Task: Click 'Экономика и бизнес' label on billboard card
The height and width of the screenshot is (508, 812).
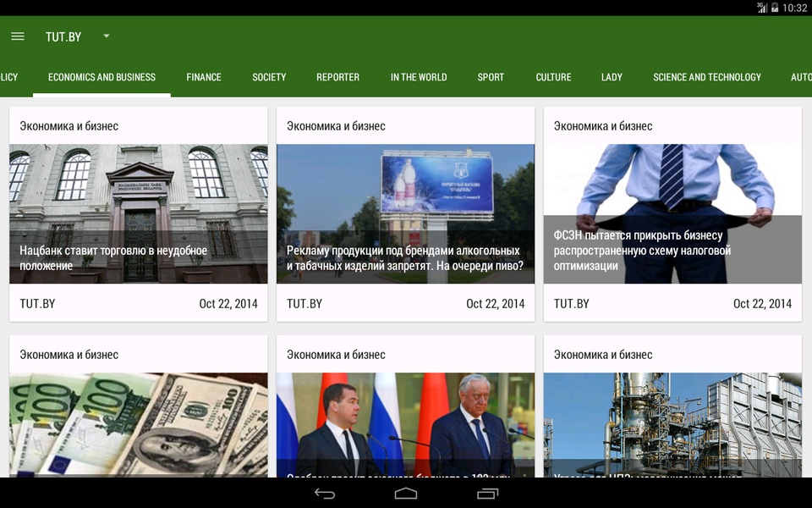Action: (x=336, y=126)
